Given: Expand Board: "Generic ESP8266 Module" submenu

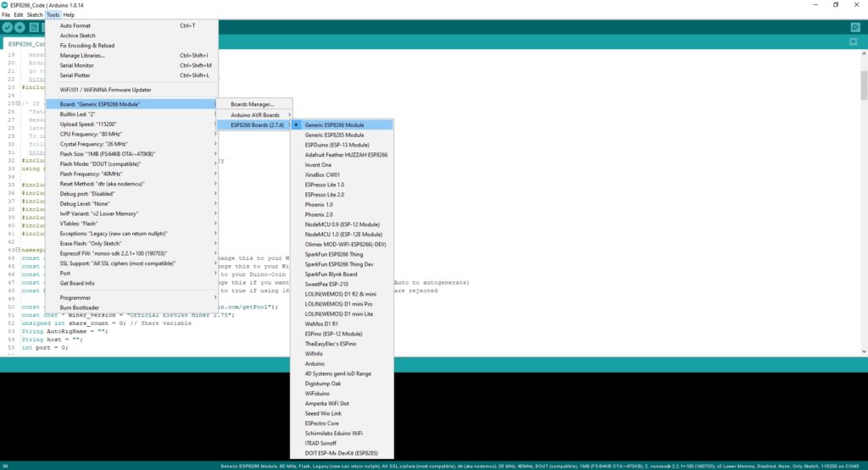Looking at the screenshot, I should click(131, 104).
